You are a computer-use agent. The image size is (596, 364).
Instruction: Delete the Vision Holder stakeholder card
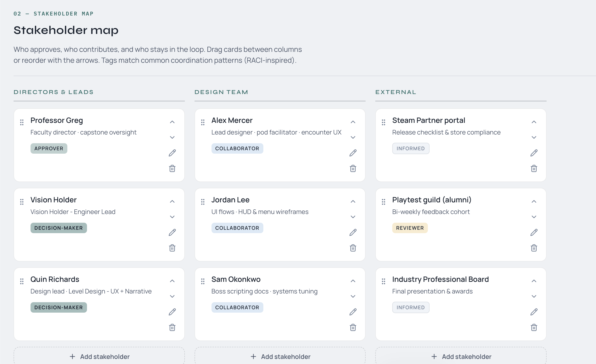point(172,248)
